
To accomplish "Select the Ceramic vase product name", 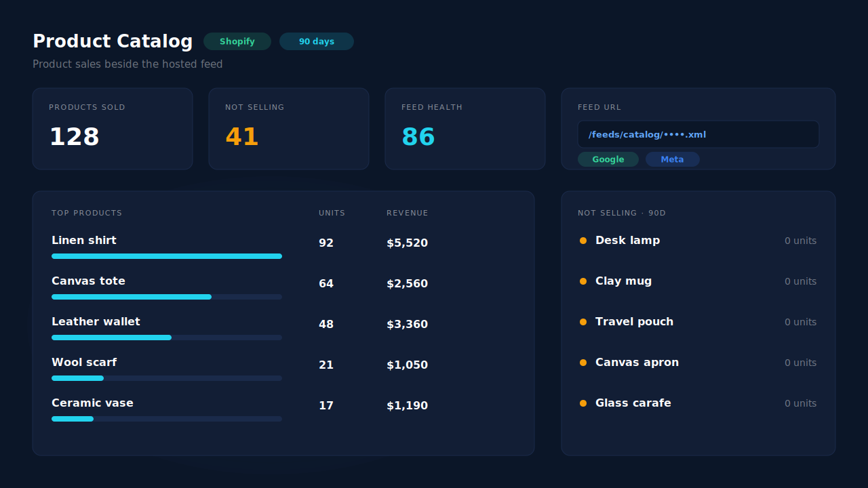I will 92,403.
